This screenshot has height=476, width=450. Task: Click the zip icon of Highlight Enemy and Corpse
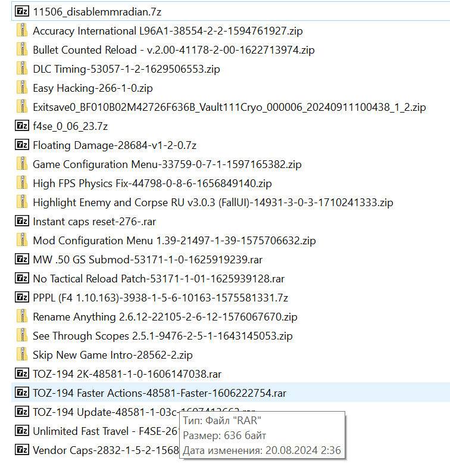click(22, 203)
